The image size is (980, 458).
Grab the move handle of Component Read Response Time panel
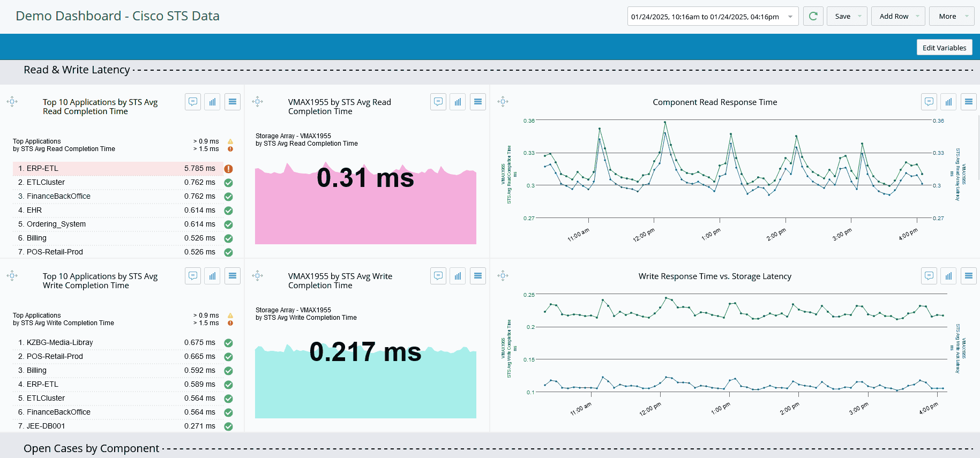point(503,101)
